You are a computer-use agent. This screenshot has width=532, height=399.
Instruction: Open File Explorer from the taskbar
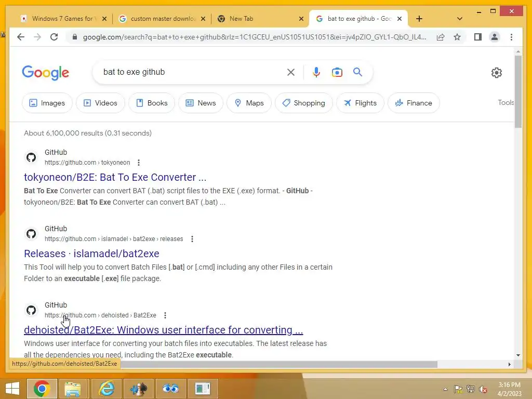coord(73,389)
